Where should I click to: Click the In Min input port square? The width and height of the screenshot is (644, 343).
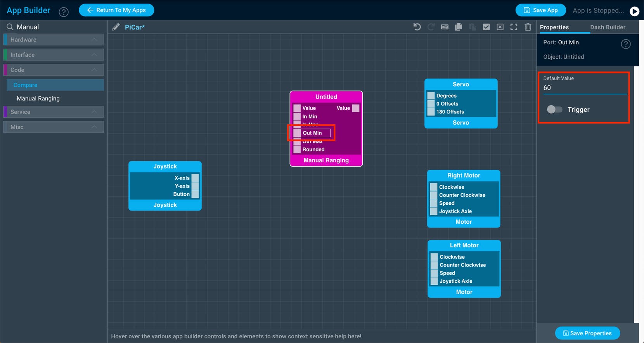pos(297,117)
